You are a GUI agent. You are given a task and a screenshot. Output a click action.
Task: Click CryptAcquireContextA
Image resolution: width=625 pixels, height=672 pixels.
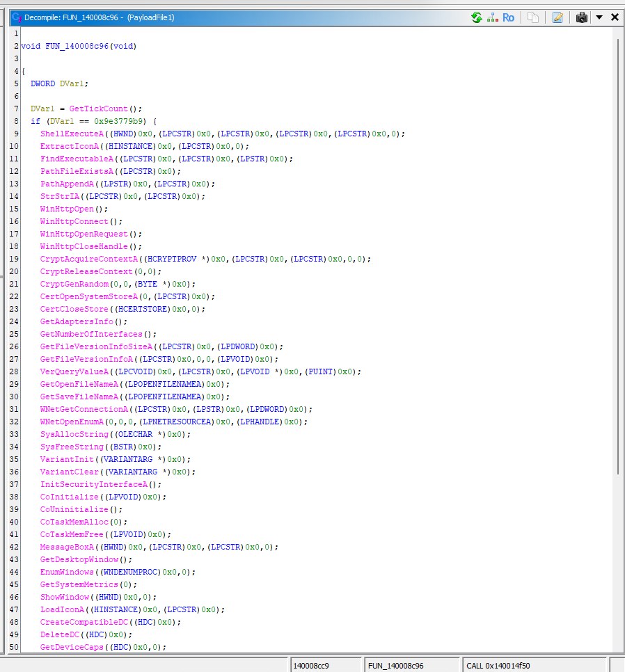pos(88,259)
